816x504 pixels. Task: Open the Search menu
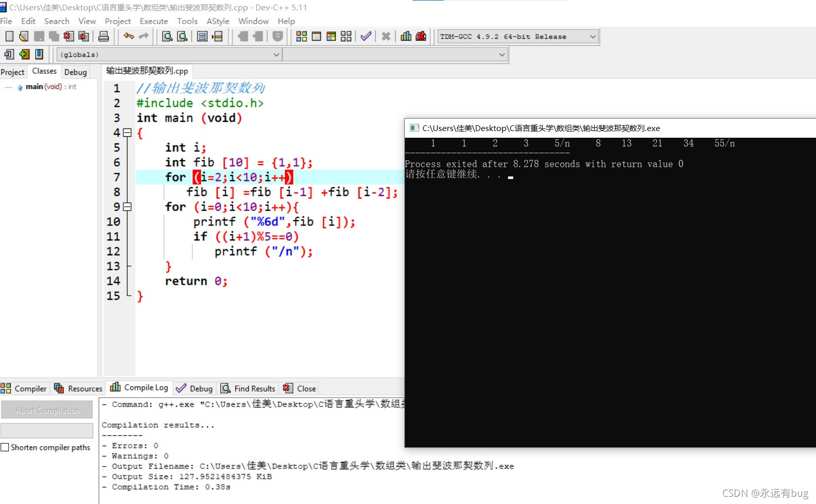coord(57,21)
